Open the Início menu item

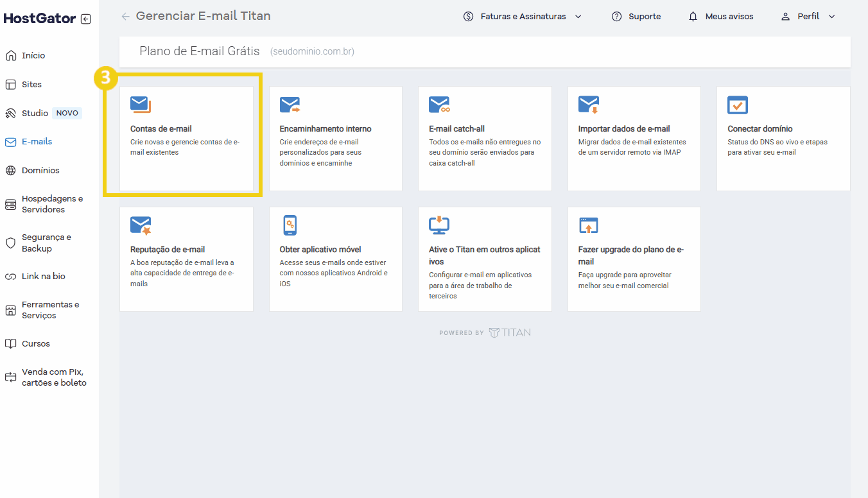(x=33, y=56)
